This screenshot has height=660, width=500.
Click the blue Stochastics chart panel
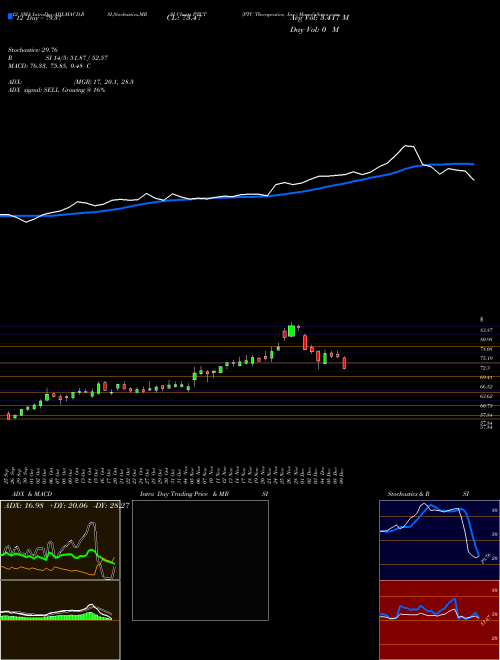439,540
